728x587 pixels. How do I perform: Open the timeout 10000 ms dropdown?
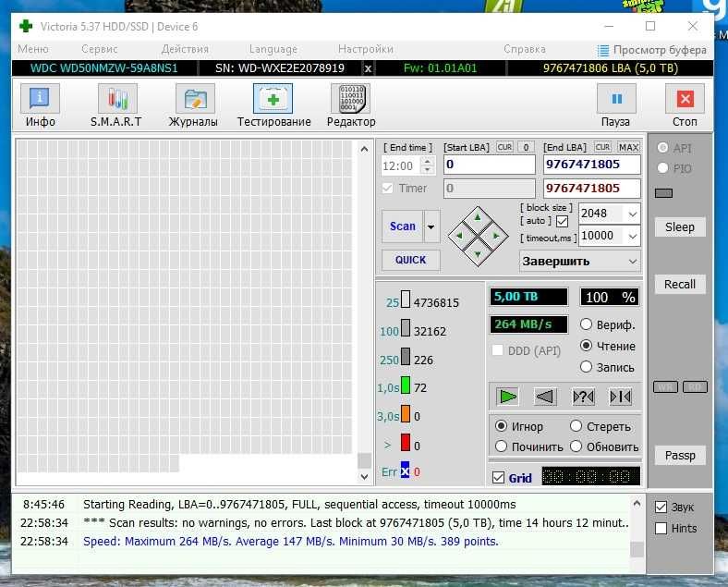pos(632,236)
